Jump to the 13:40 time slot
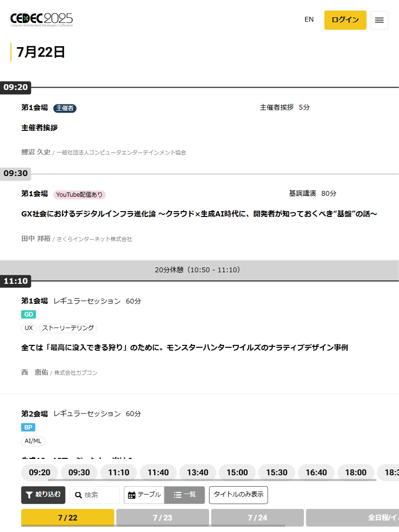The image size is (399, 532). click(x=198, y=472)
